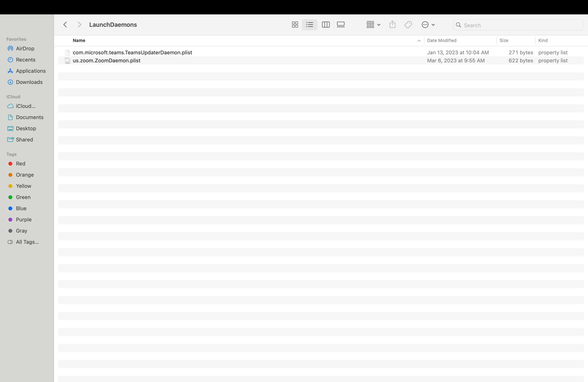The width and height of the screenshot is (588, 382).
Task: Switch to column view
Action: [x=326, y=25]
